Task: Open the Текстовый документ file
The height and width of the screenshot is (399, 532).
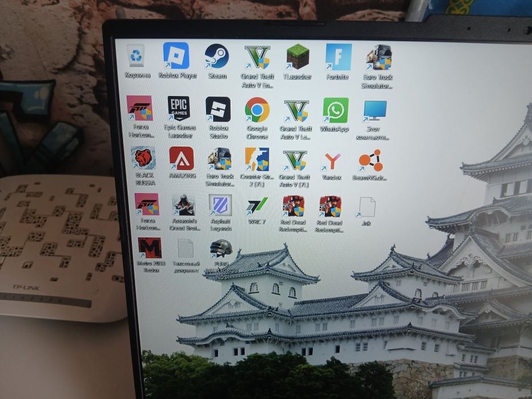Action: pyautogui.click(x=185, y=249)
